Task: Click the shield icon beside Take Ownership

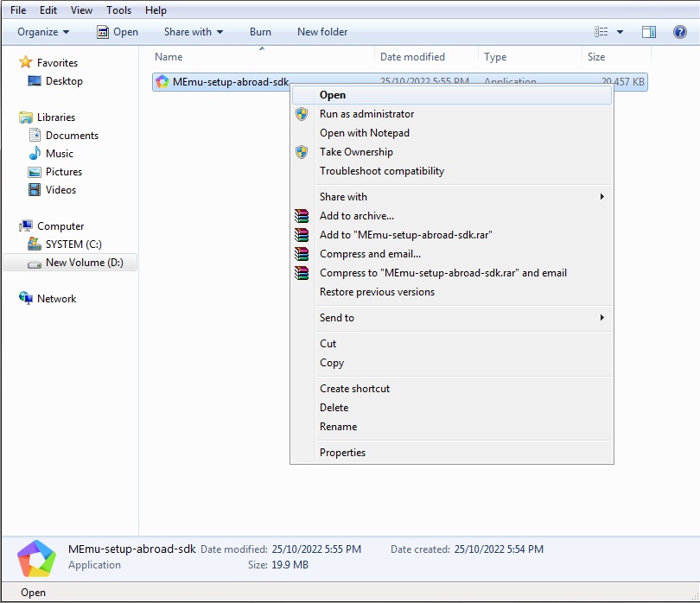Action: (302, 152)
